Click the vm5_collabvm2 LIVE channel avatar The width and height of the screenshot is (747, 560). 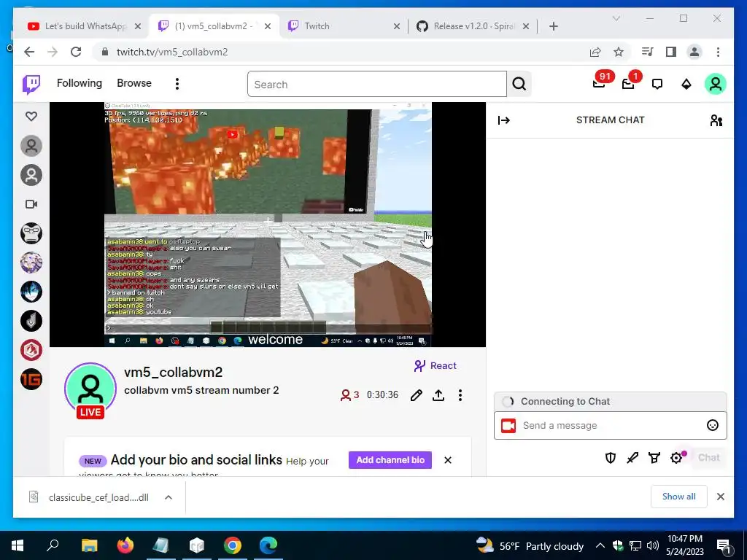(90, 389)
